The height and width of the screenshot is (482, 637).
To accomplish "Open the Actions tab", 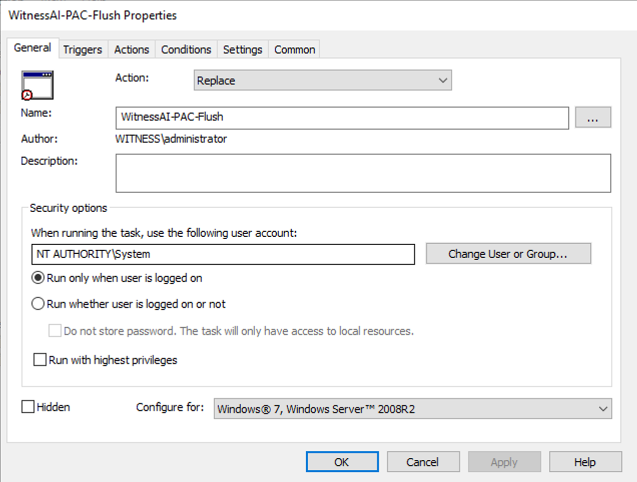I will coord(131,49).
